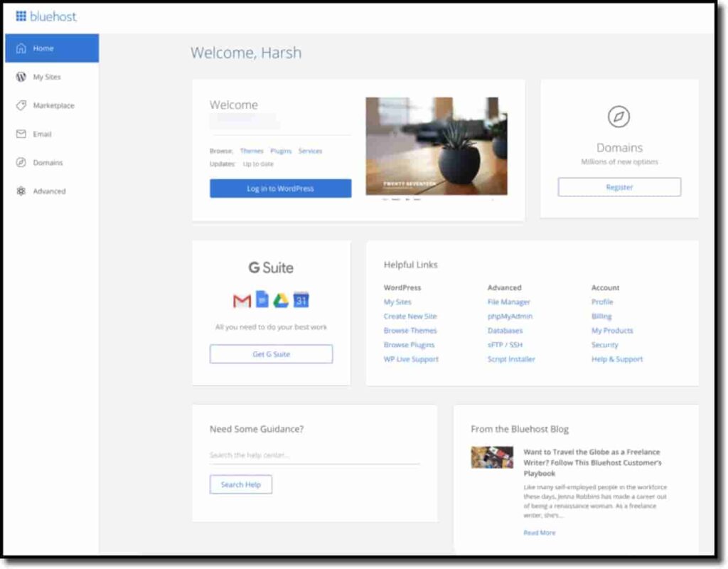This screenshot has height=569, width=728.
Task: Click the compass icon beside Domains in sidebar
Action: [21, 163]
